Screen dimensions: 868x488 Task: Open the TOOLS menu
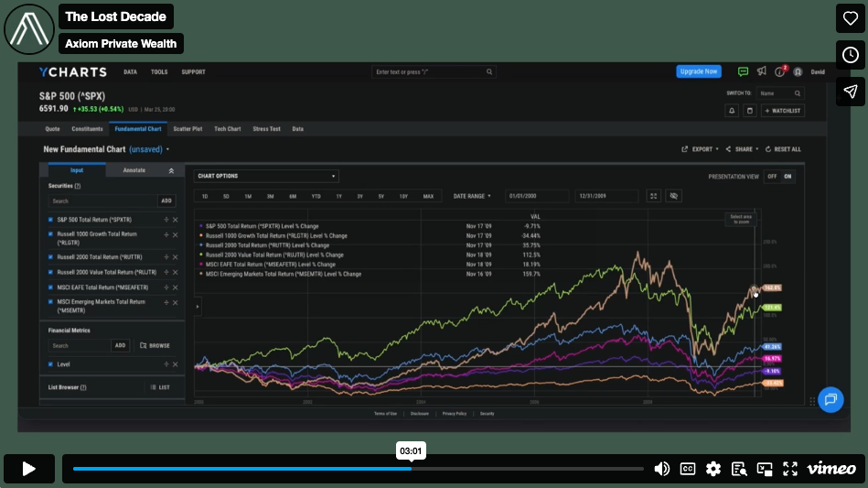pyautogui.click(x=159, y=72)
